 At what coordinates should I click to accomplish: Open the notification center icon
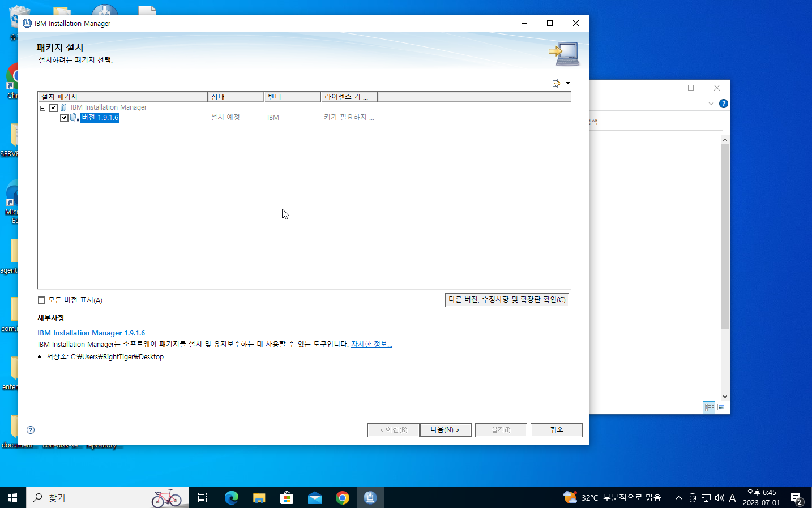797,498
